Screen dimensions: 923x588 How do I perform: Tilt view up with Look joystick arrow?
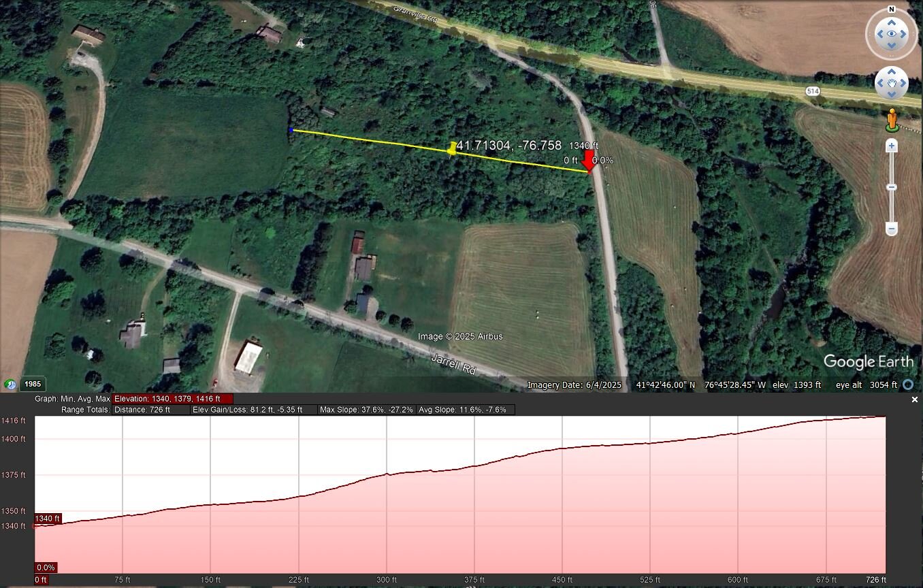click(x=891, y=20)
